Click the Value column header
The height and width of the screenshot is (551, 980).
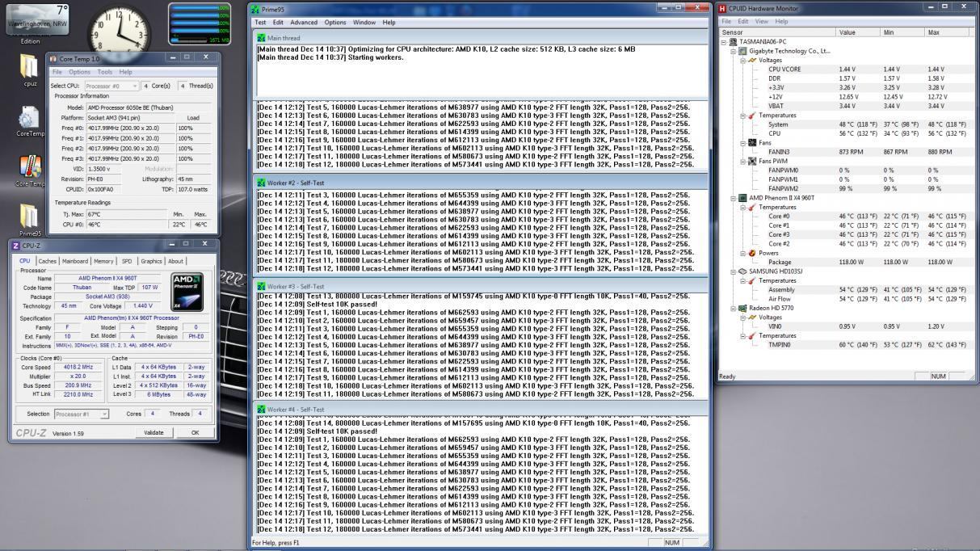(x=858, y=32)
